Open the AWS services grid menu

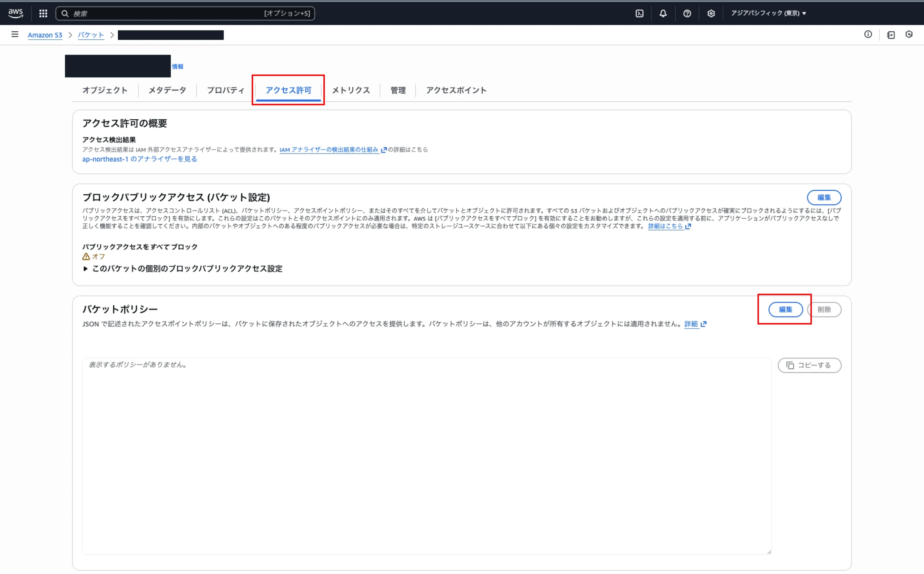click(x=43, y=13)
